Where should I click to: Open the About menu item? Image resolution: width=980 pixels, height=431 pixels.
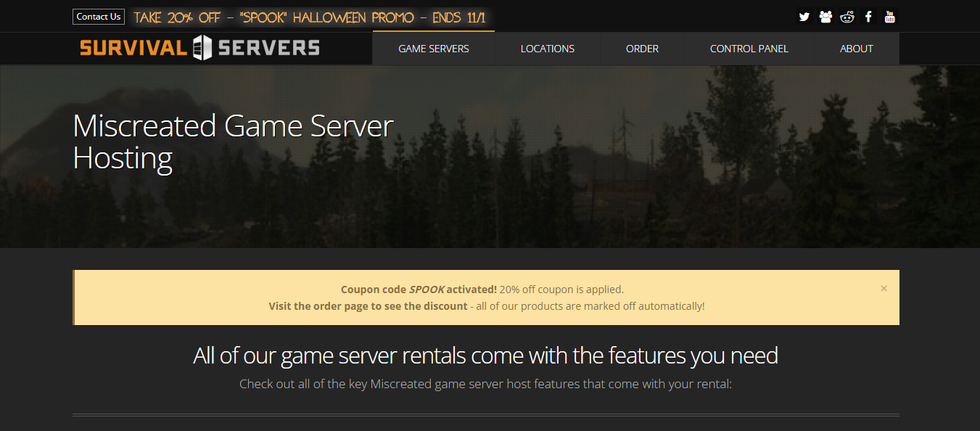pyautogui.click(x=857, y=49)
